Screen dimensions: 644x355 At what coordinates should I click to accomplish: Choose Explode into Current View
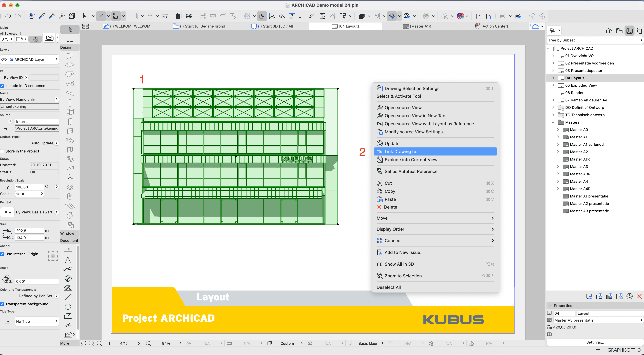(x=435, y=160)
